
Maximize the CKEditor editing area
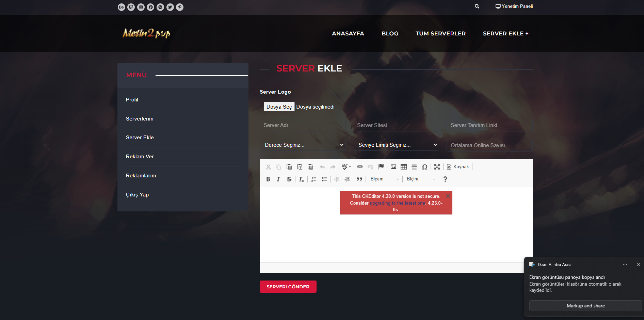[437, 167]
